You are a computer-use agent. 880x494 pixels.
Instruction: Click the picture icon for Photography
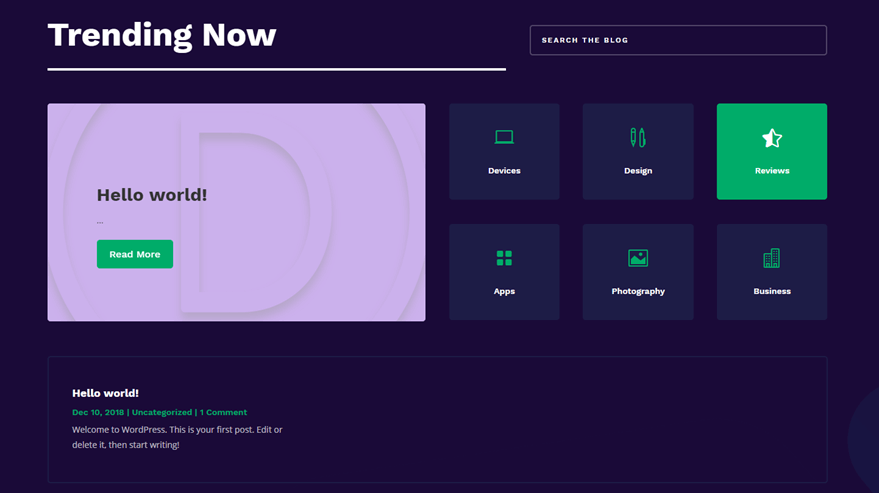pos(638,258)
